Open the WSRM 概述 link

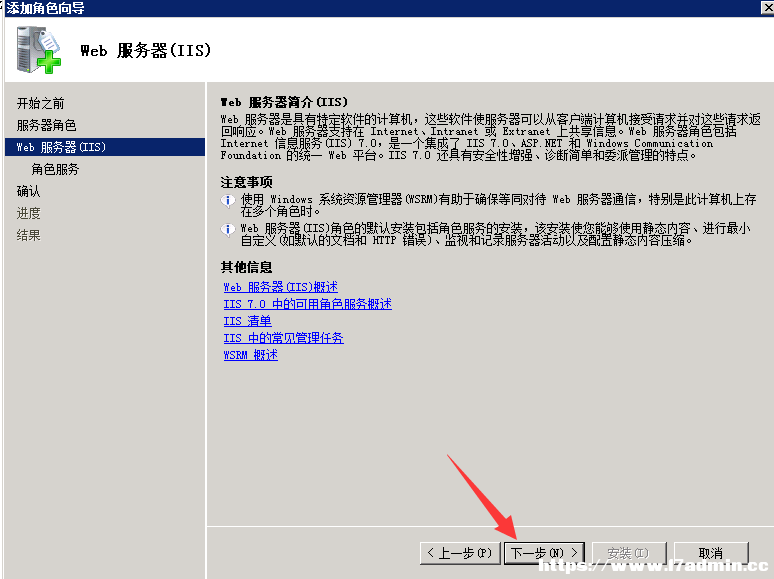coord(250,354)
